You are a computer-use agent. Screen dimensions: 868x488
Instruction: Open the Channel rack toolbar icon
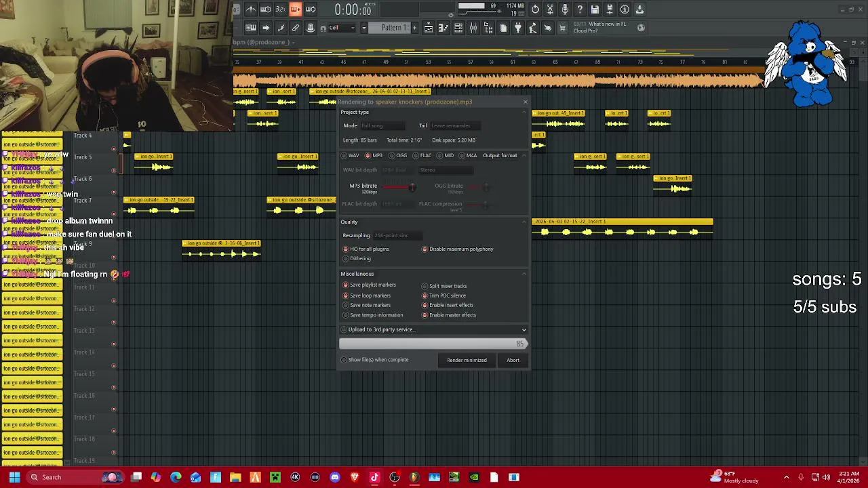(x=458, y=28)
